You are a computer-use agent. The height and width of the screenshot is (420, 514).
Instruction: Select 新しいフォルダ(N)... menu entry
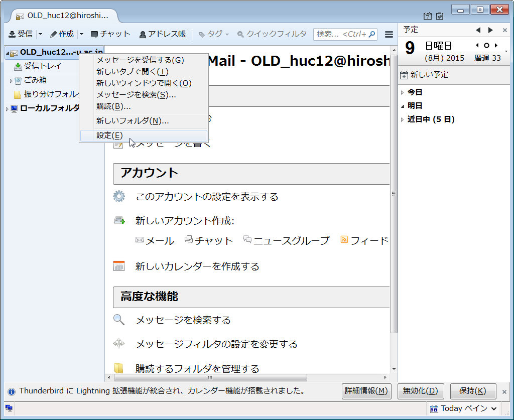coord(144,121)
